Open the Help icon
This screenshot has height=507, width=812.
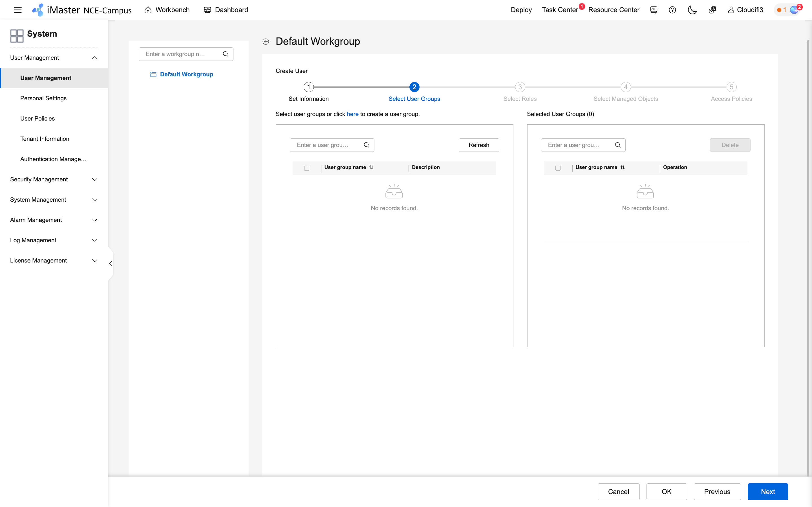pyautogui.click(x=672, y=10)
